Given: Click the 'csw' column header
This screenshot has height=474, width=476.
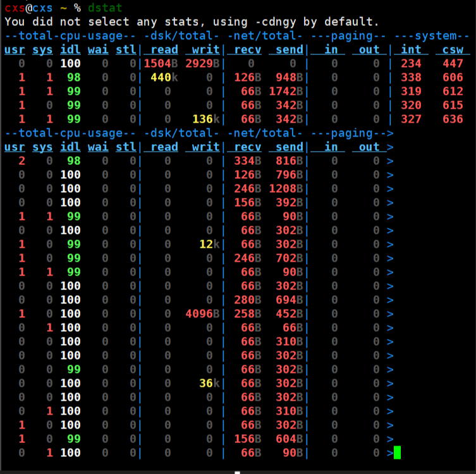Looking at the screenshot, I should pos(453,49).
